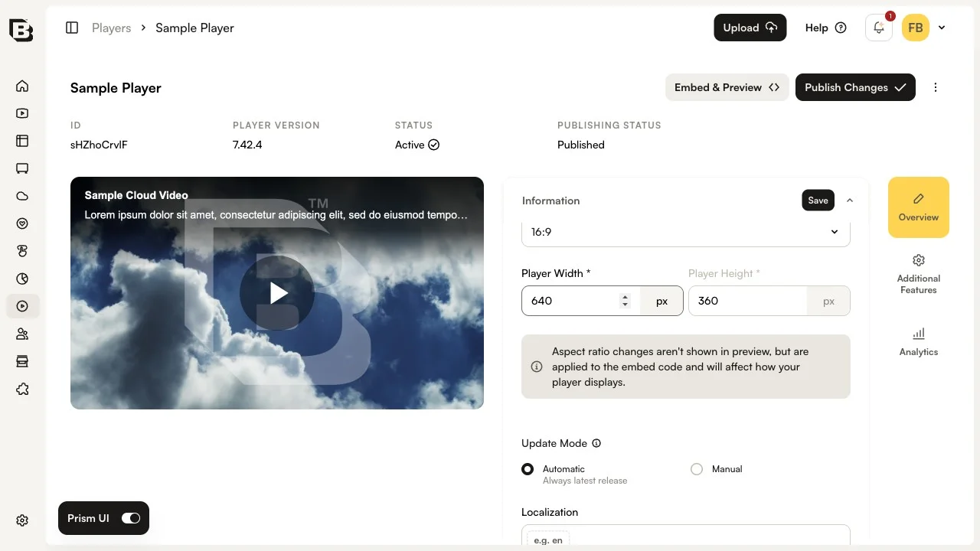The width and height of the screenshot is (980, 551).
Task: Click player version 7.42.4
Action: click(x=247, y=145)
